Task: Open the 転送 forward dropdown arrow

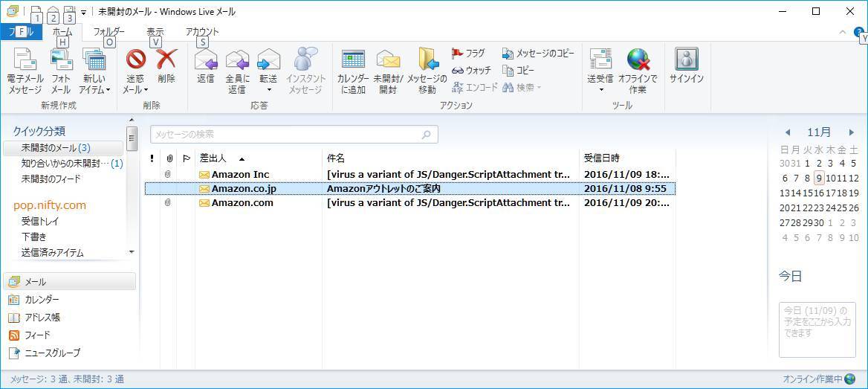Action: point(269,90)
